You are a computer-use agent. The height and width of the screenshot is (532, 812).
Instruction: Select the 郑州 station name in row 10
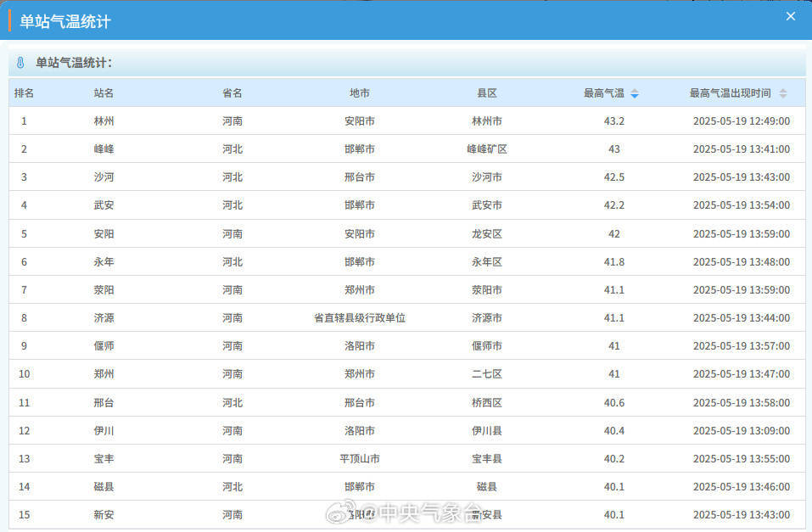click(104, 374)
